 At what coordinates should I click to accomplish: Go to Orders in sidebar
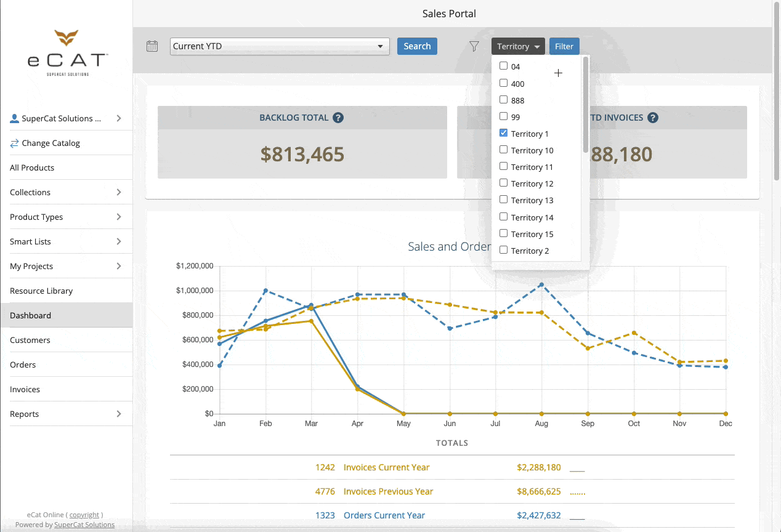click(x=67, y=365)
